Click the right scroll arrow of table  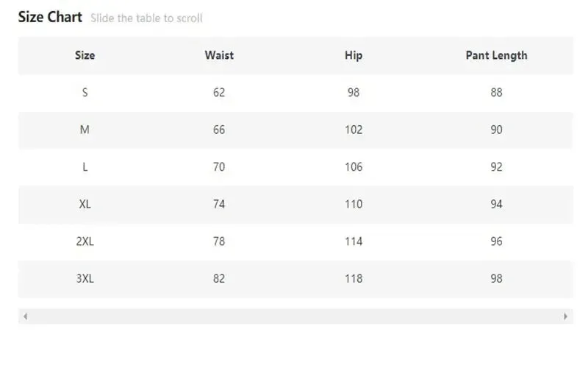point(565,316)
